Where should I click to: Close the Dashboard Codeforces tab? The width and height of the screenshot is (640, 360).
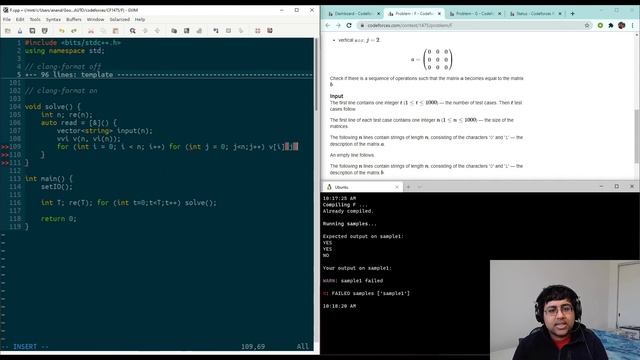click(378, 13)
